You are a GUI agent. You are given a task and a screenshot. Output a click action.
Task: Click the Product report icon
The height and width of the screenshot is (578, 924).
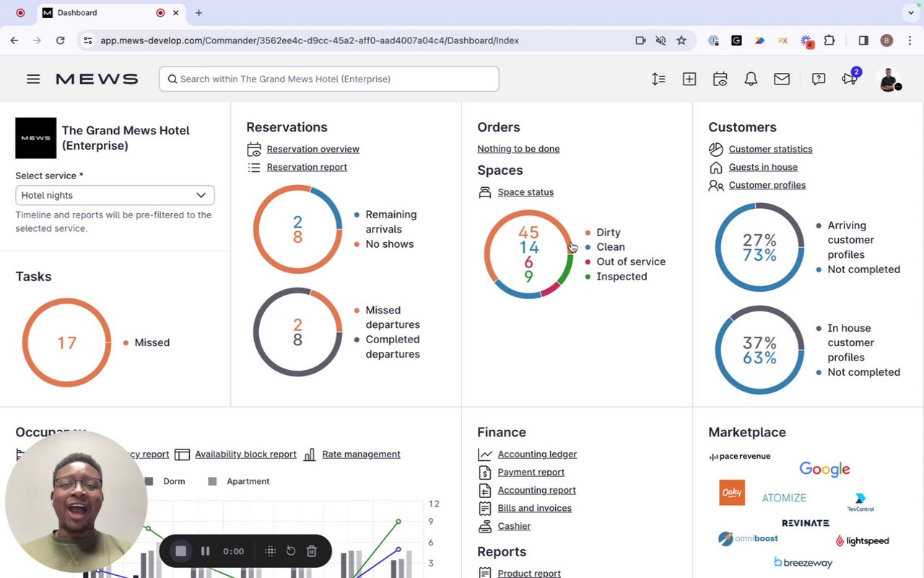coord(485,573)
